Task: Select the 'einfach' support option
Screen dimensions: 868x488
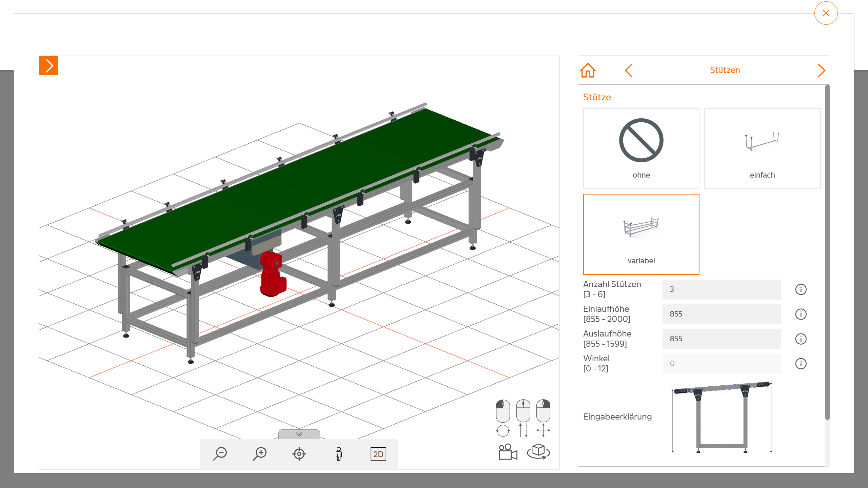Action: 762,148
